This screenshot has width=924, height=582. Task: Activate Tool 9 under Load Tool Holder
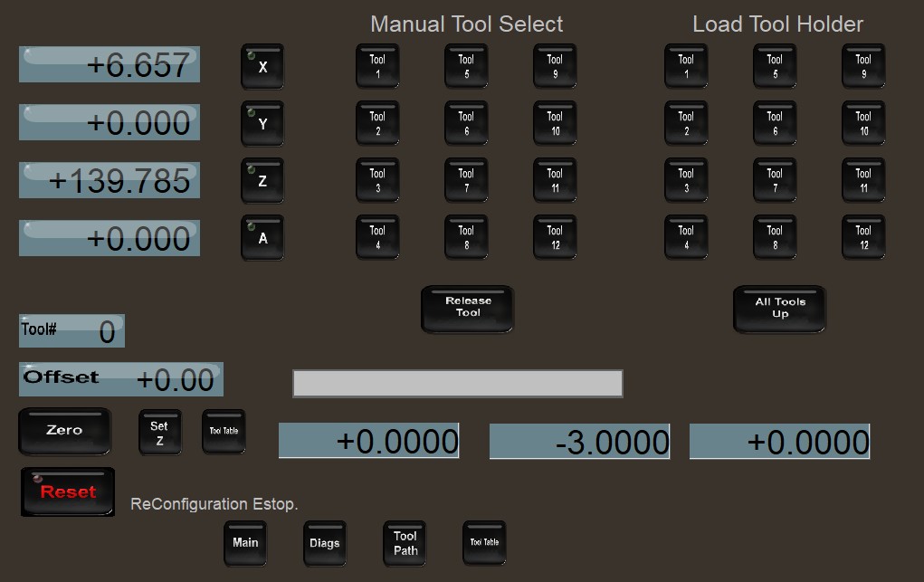[x=864, y=66]
